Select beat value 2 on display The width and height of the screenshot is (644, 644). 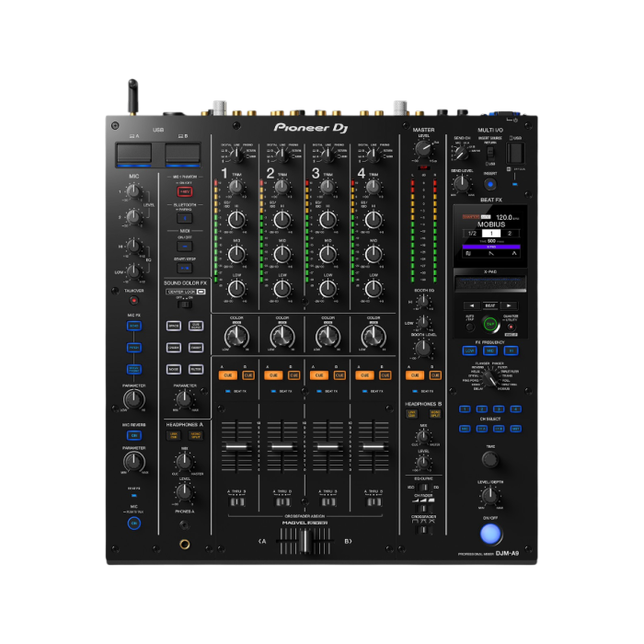click(x=510, y=234)
